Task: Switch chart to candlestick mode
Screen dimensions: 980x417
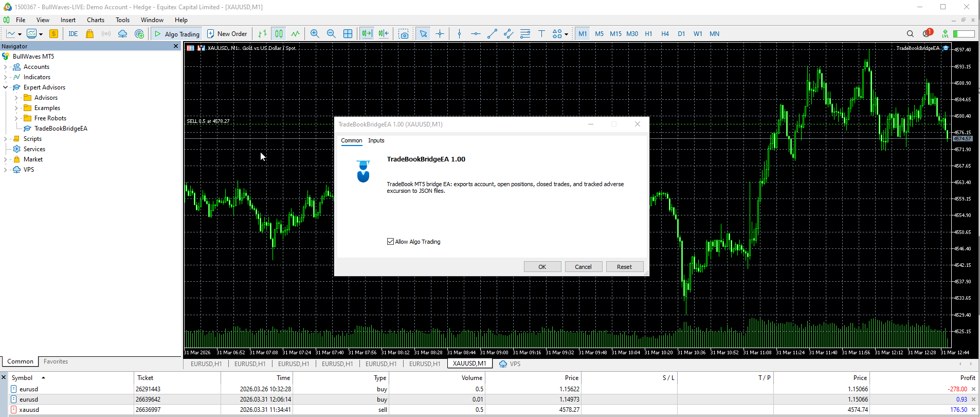Action: coord(279,34)
